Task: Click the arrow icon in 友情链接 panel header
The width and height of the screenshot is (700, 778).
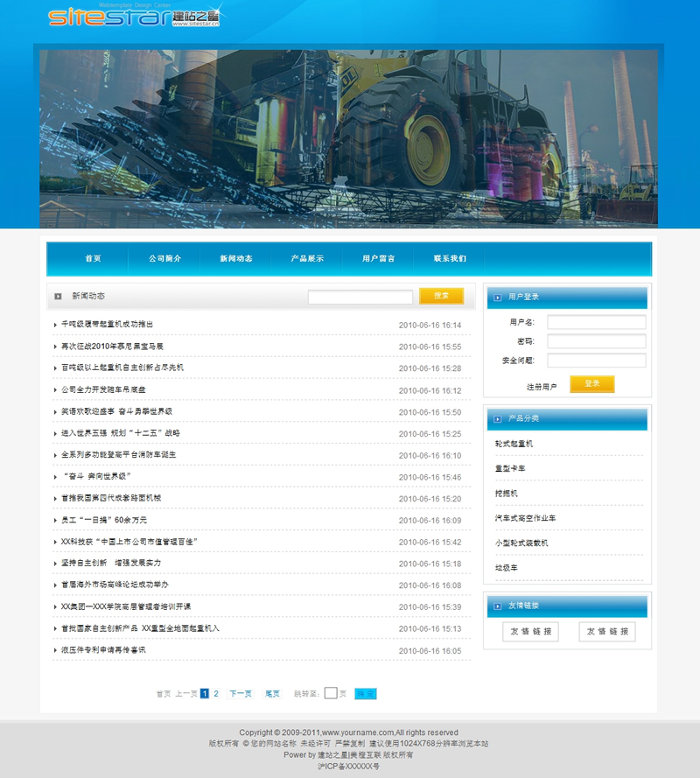Action: 497,606
